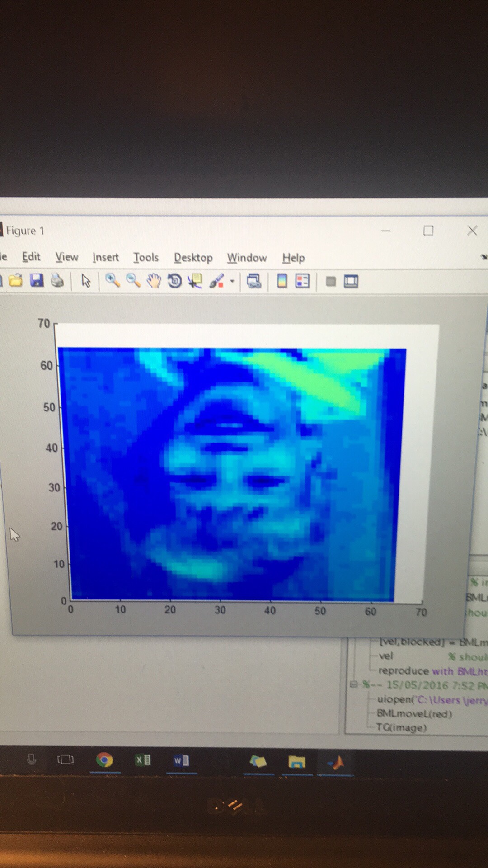Open the Desktop menu

coord(193,258)
